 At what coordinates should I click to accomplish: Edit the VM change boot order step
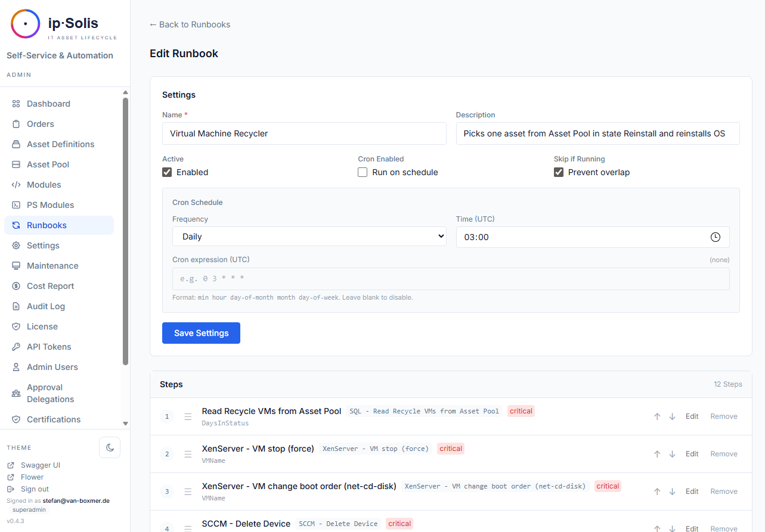click(x=692, y=491)
